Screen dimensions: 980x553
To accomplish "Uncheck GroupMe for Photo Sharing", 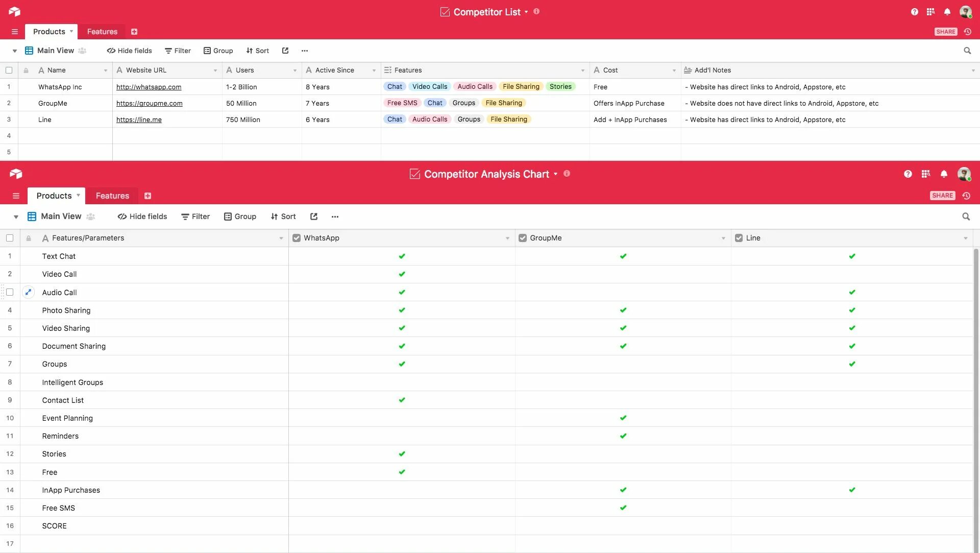I will [623, 310].
